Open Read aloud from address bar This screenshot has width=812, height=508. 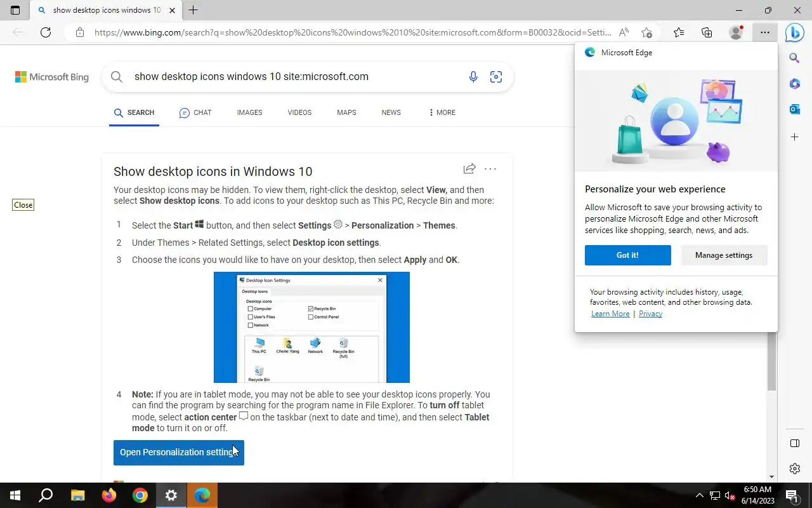(624, 32)
